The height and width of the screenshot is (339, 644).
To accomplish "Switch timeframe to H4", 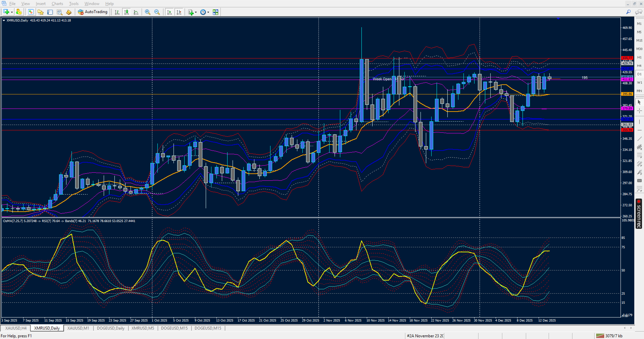I will point(639,66).
